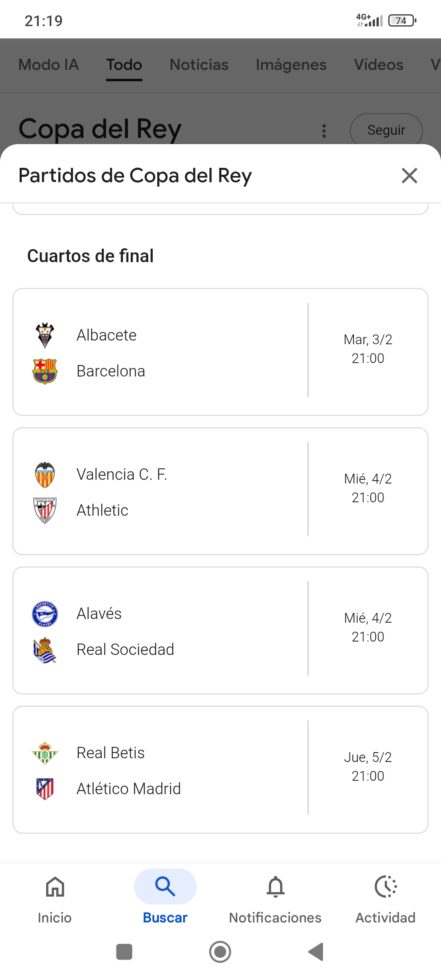Viewport: 441px width, 980px height.
Task: Tap the Real Betis crest
Action: [x=45, y=753]
